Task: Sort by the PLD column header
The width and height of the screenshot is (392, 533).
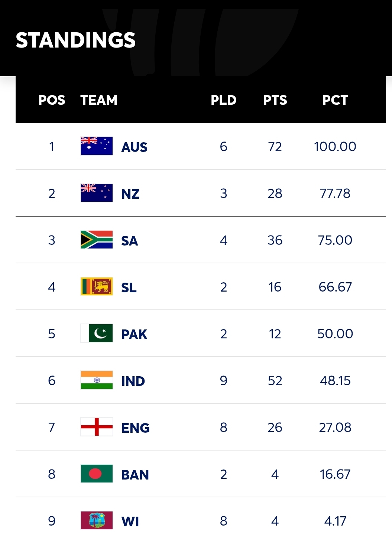Action: (x=223, y=100)
